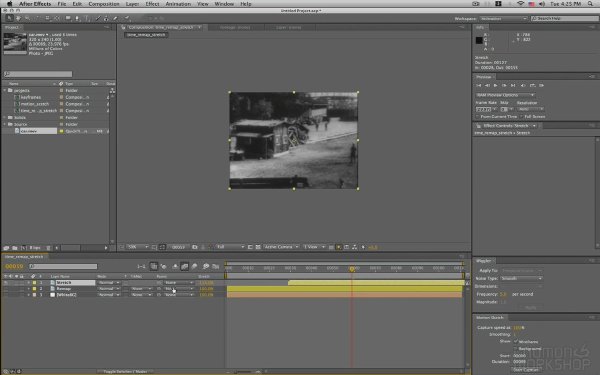Image resolution: width=600 pixels, height=375 pixels.
Task: Open the Window menu
Action: pos(224,4)
